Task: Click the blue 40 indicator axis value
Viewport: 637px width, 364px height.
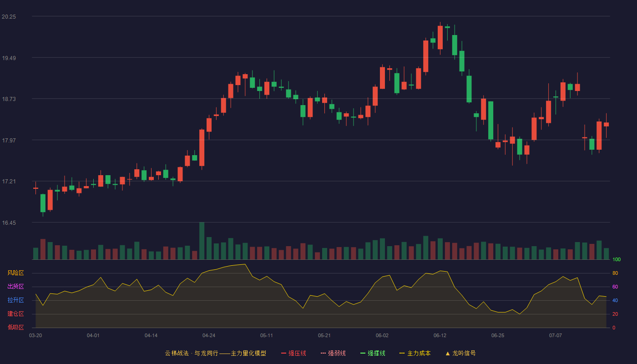Action: coord(615,300)
